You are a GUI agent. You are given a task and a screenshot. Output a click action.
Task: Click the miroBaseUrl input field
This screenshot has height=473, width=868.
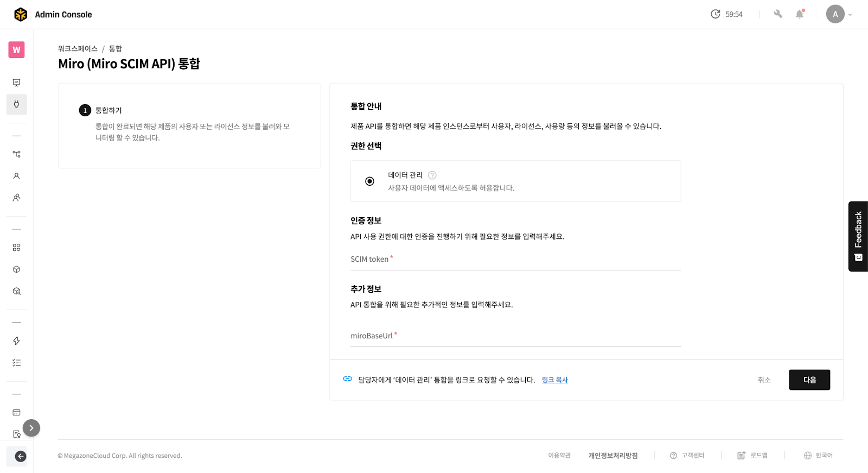tap(515, 336)
